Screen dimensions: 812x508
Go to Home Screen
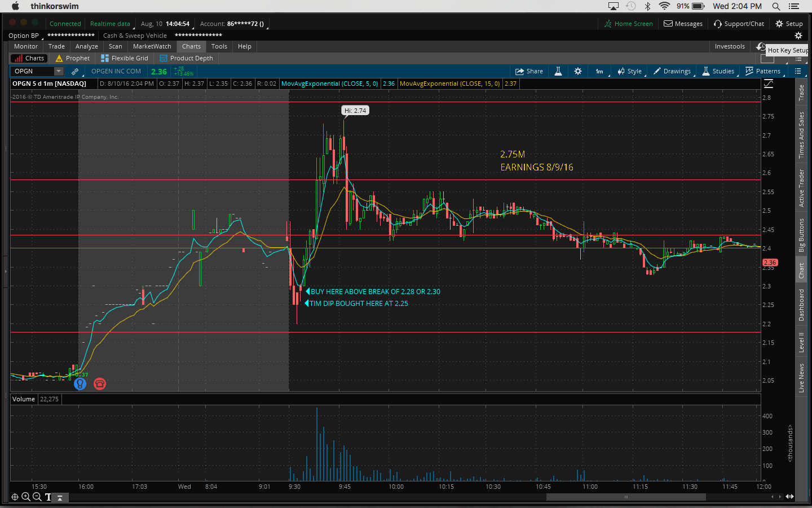tap(628, 24)
